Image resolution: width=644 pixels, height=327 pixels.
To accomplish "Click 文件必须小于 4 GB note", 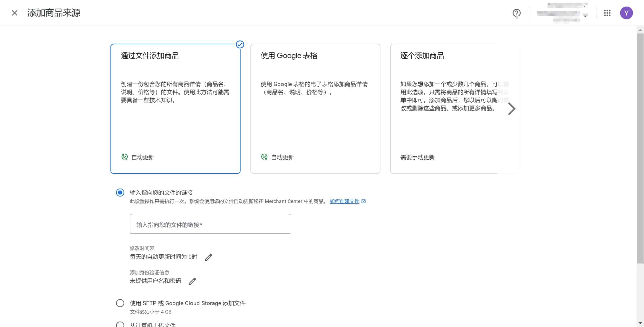I will click(x=150, y=312).
